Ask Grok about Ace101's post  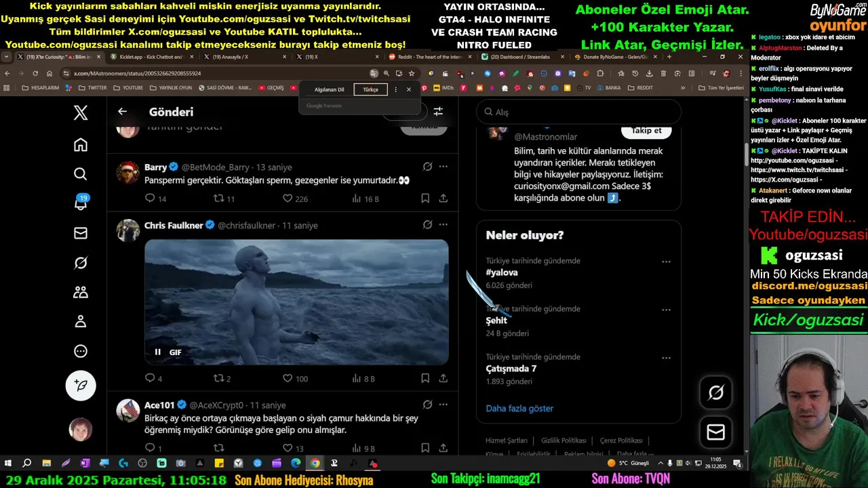427,405
